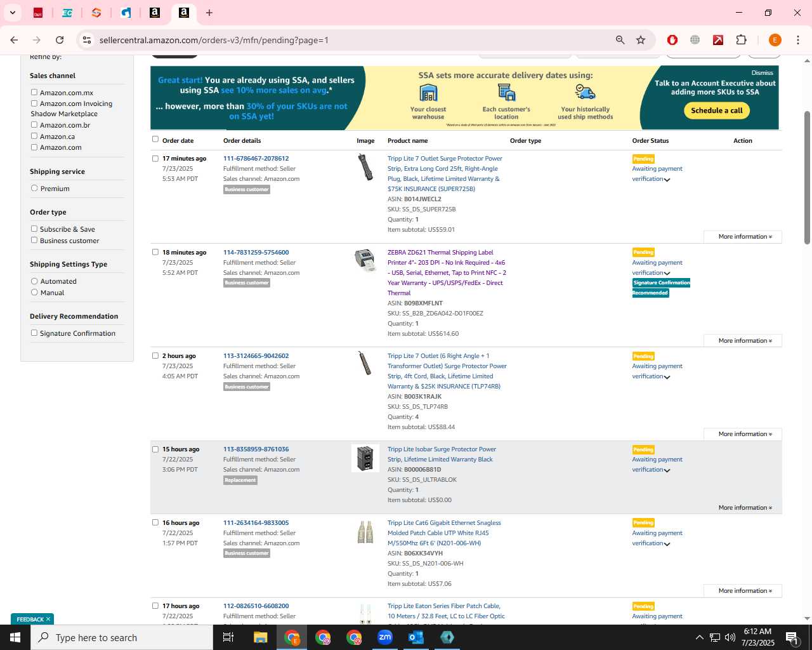Open the tab search dropdown arrow
The width and height of the screenshot is (812, 650).
(x=13, y=13)
